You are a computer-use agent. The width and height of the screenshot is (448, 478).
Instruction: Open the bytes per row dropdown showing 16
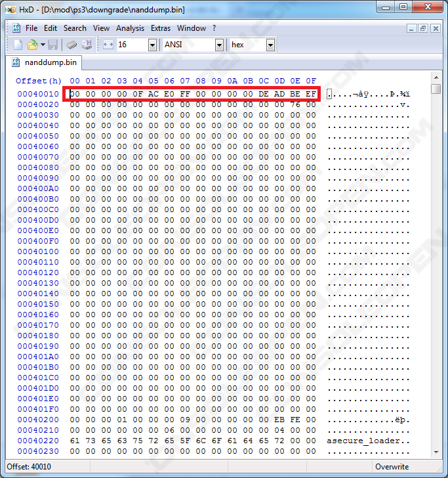pos(152,45)
